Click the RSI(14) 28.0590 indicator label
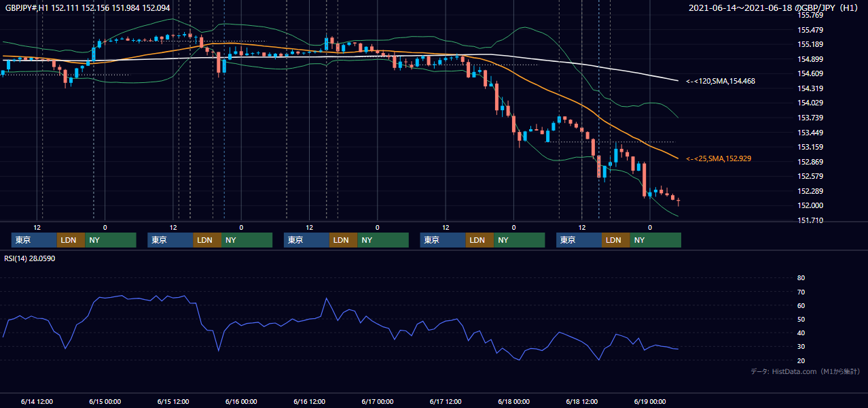This screenshot has height=408, width=868. pyautogui.click(x=31, y=258)
